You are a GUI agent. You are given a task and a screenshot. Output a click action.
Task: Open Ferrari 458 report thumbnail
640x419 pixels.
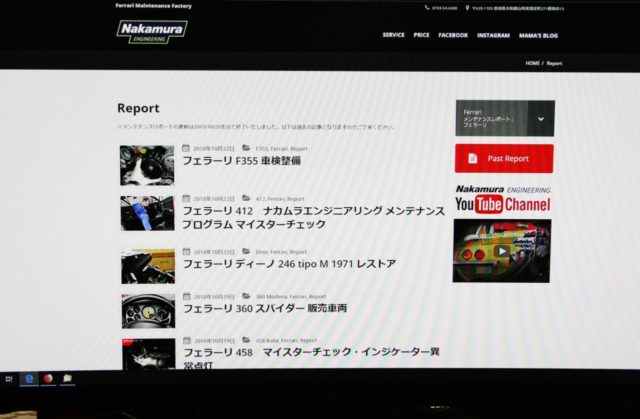click(x=149, y=354)
